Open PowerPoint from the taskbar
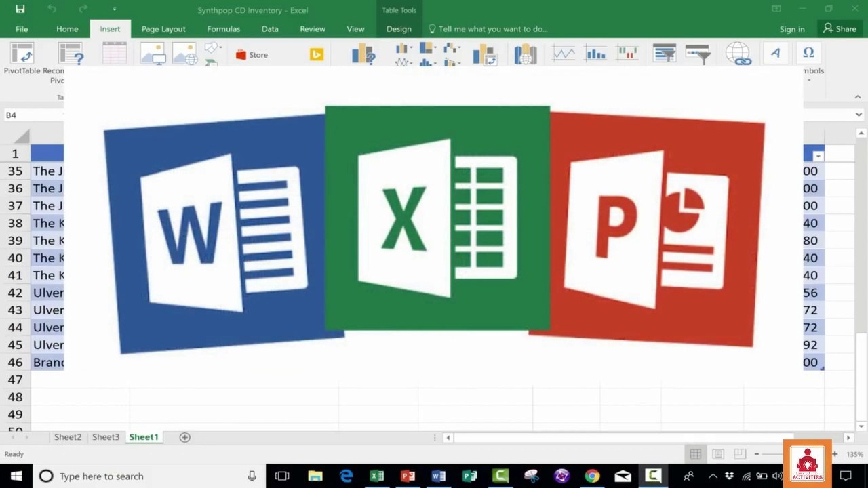Screen dimensions: 868x488 click(x=408, y=476)
